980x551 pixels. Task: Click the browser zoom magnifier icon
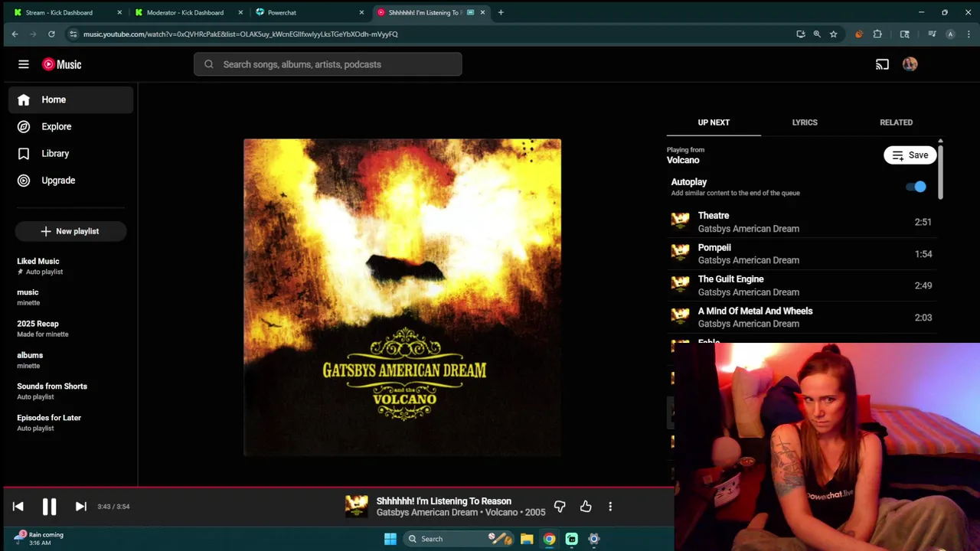click(x=817, y=34)
